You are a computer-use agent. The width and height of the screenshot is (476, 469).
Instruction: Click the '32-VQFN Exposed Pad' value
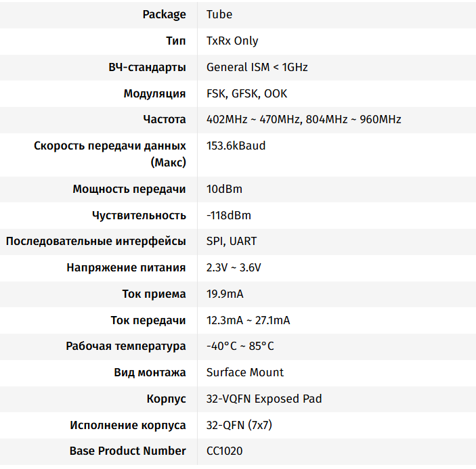pos(264,399)
